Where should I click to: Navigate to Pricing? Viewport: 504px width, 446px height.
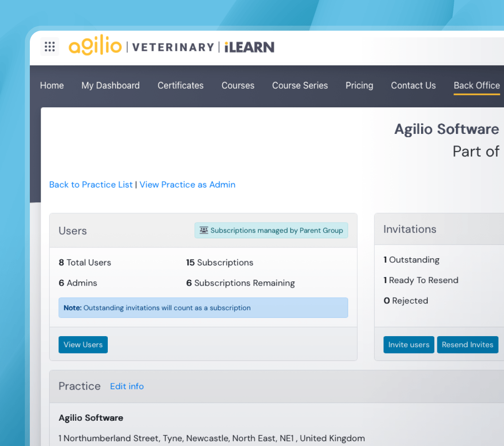(x=359, y=85)
